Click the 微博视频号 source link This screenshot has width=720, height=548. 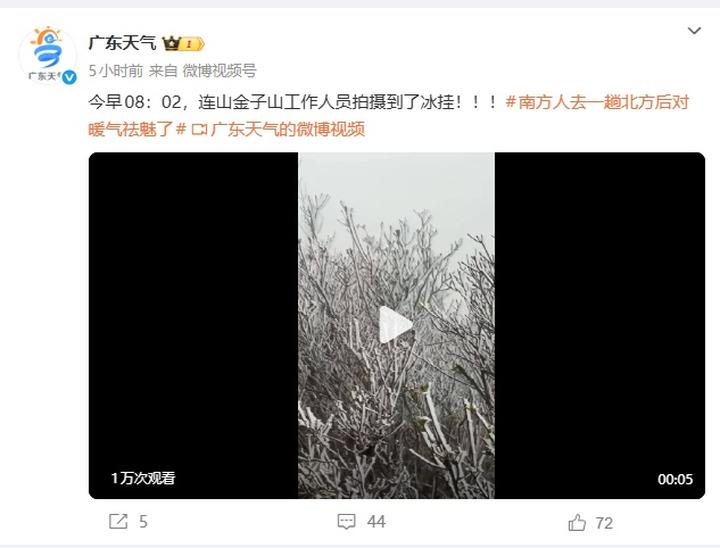219,71
